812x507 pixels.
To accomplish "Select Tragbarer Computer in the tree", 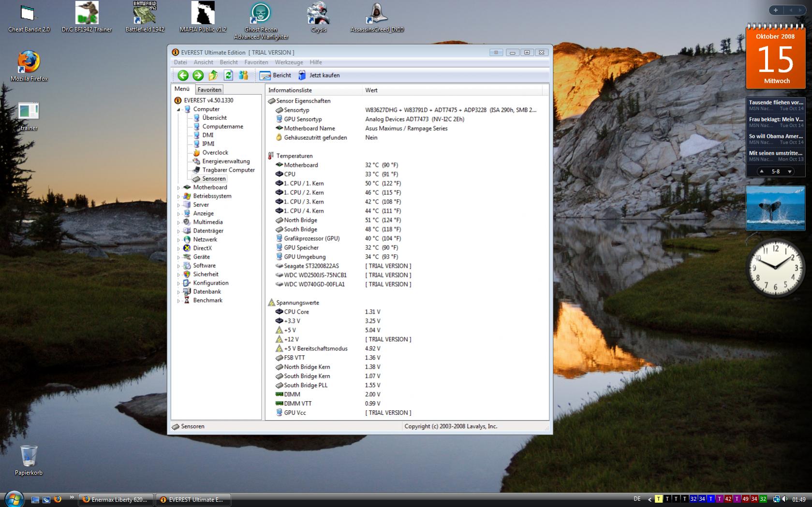I will 228,170.
